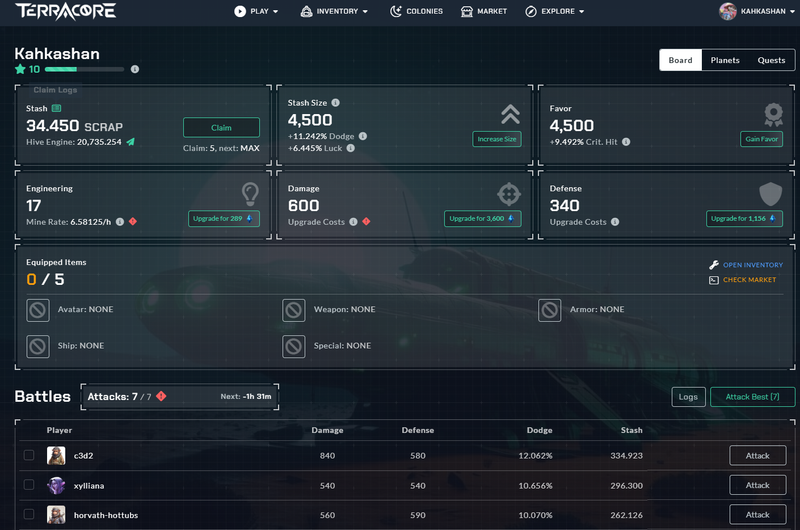Open the Market page
800x530 pixels.
[x=484, y=11]
